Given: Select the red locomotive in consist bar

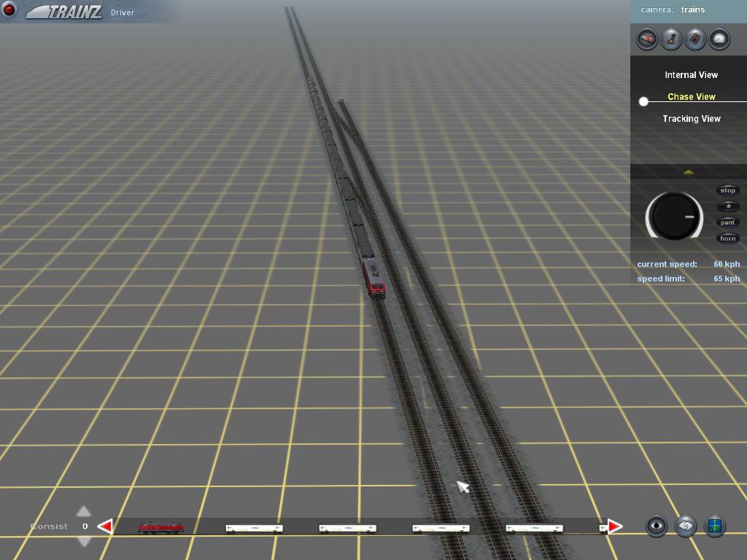Looking at the screenshot, I should pyautogui.click(x=161, y=527).
